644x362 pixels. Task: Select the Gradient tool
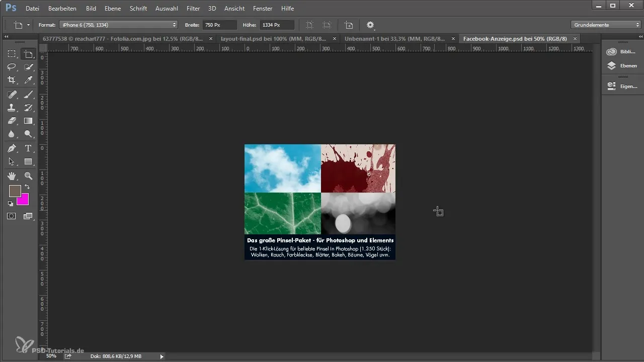(29, 120)
